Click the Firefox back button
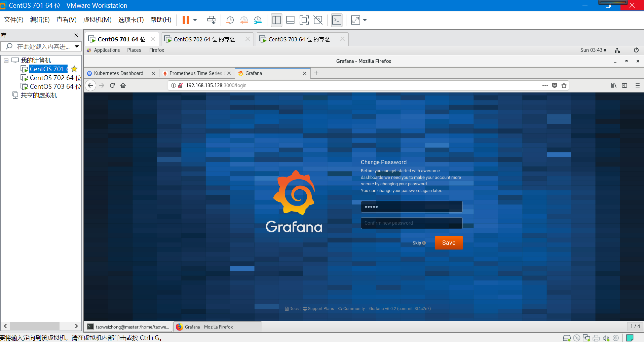 pyautogui.click(x=90, y=85)
